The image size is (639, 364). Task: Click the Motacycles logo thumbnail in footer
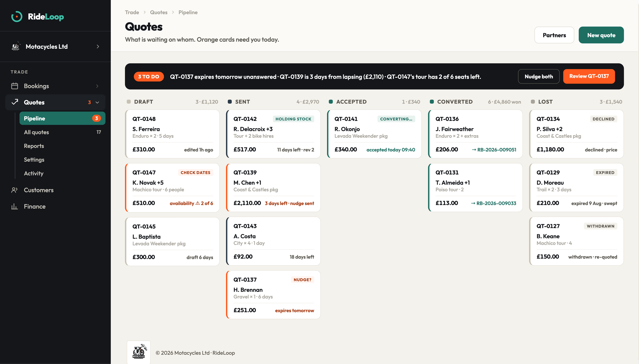click(139, 353)
